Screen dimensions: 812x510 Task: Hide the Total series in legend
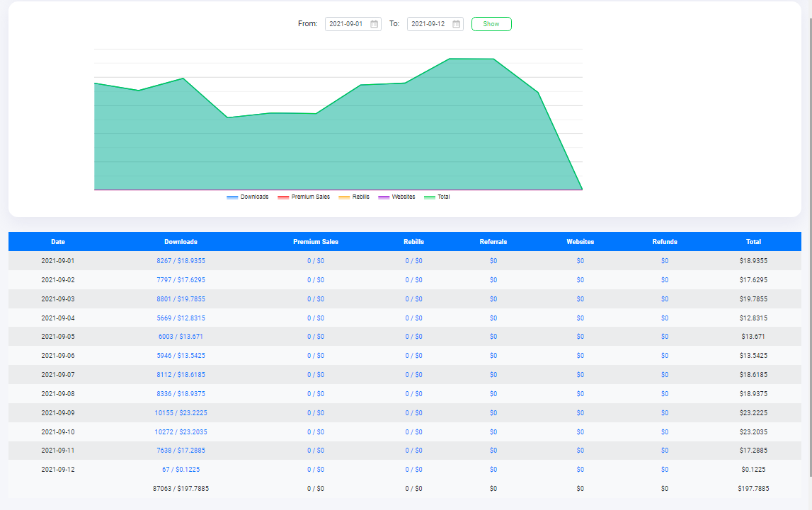click(x=437, y=197)
